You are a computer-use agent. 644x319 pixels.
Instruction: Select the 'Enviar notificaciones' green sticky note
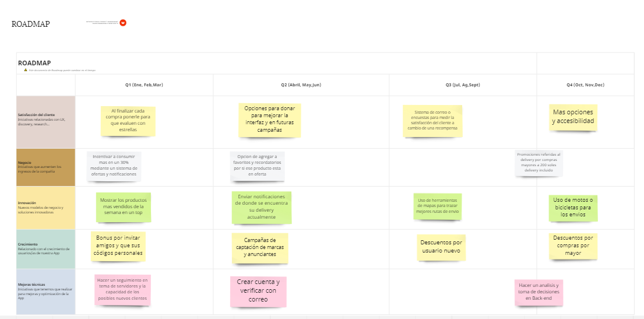click(262, 207)
